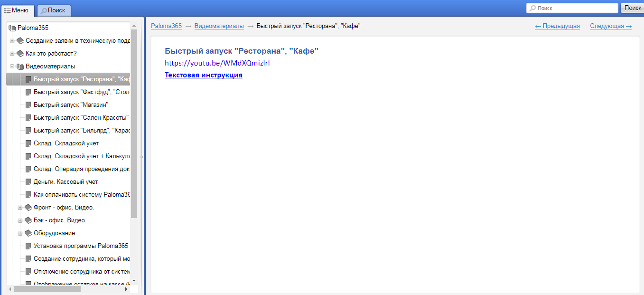
Task: Expand the Фронт - офис. Видео. node
Action: pos(20,208)
